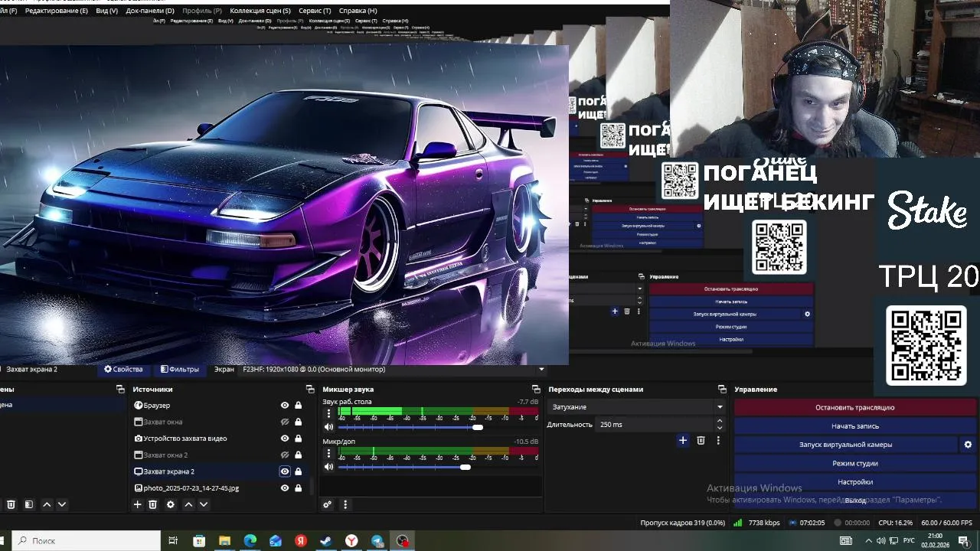Add a scene transition with plus
The image size is (980, 551).
[683, 440]
